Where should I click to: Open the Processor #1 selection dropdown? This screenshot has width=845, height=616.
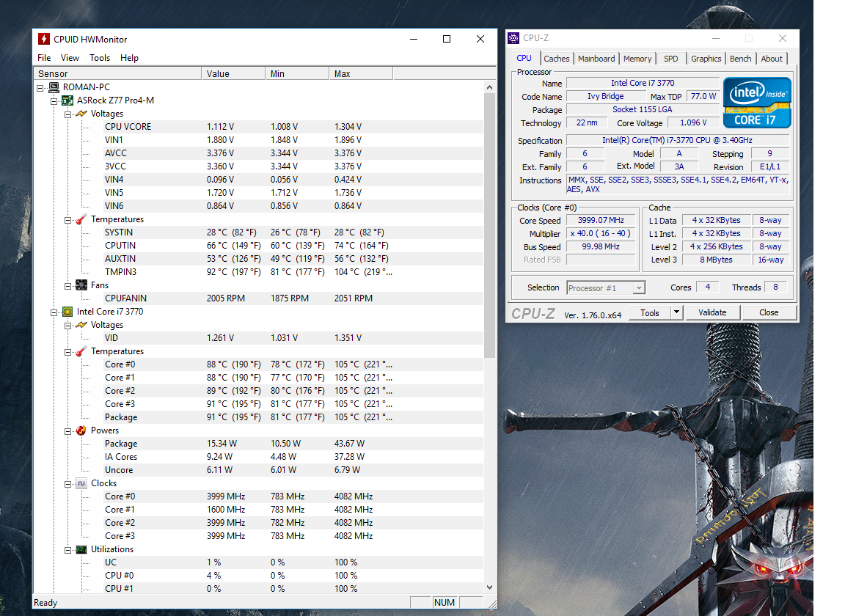coord(639,287)
